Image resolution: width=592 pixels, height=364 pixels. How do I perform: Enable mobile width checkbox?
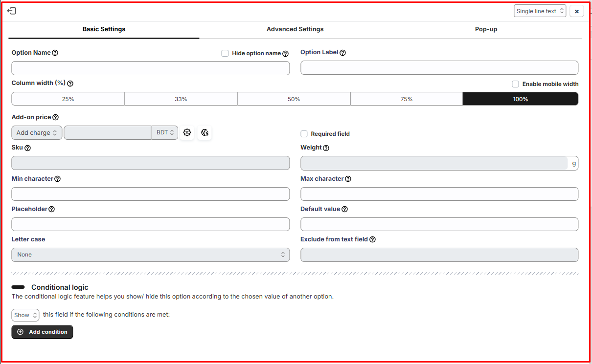(515, 84)
